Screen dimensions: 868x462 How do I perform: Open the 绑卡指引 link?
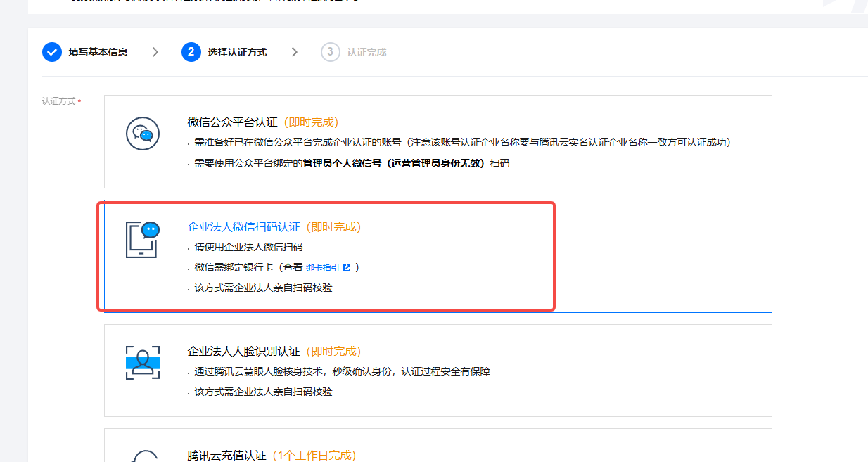323,268
